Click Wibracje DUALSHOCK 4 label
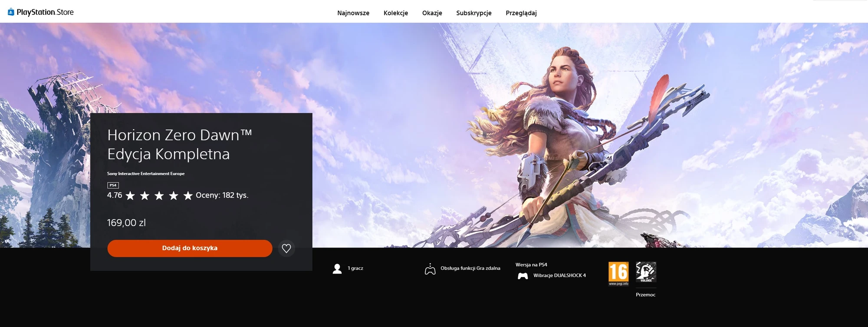Viewport: 868px width, 327px height. click(x=559, y=275)
